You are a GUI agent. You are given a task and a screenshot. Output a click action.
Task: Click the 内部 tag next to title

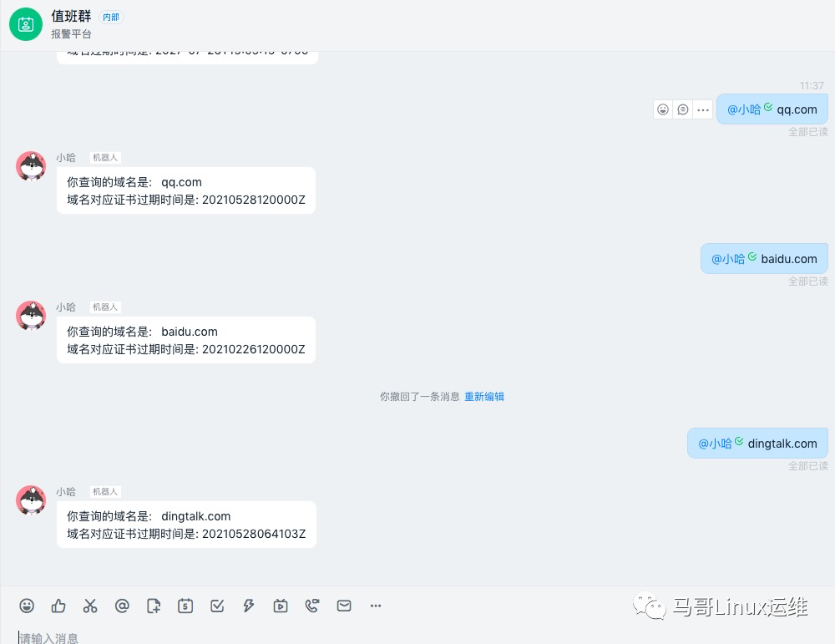tap(111, 17)
